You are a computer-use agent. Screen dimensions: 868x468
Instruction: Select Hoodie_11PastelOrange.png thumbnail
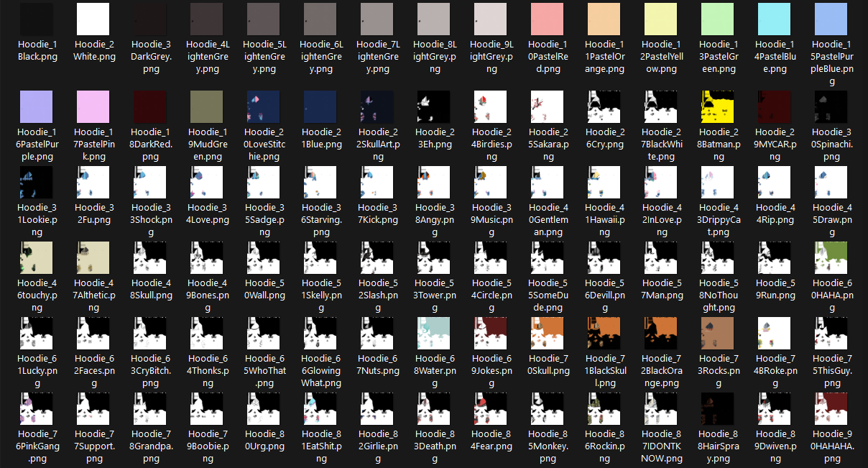[603, 19]
